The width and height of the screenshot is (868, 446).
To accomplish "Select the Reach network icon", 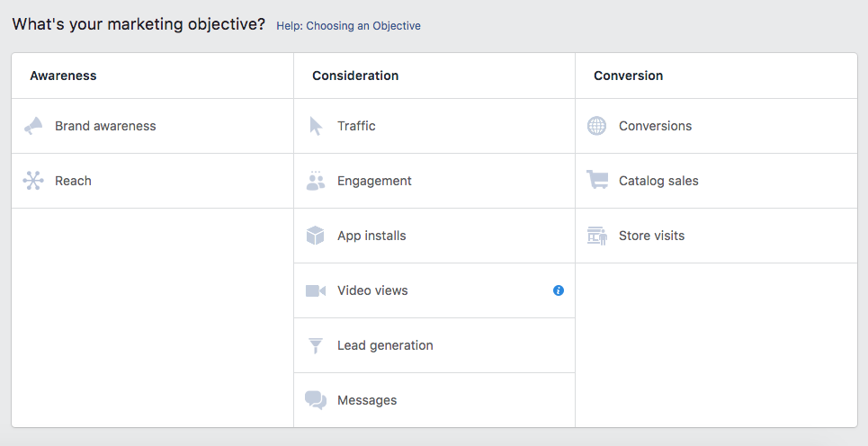I will coord(33,181).
